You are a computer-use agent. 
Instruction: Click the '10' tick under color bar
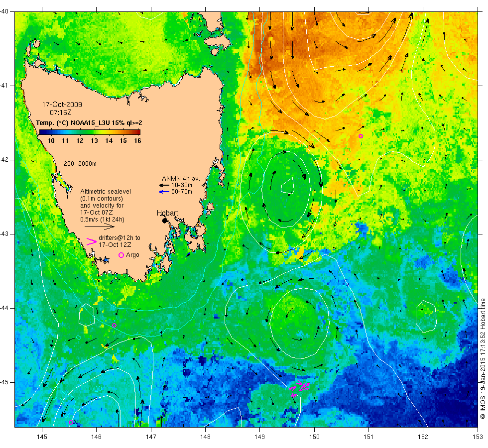(x=51, y=140)
